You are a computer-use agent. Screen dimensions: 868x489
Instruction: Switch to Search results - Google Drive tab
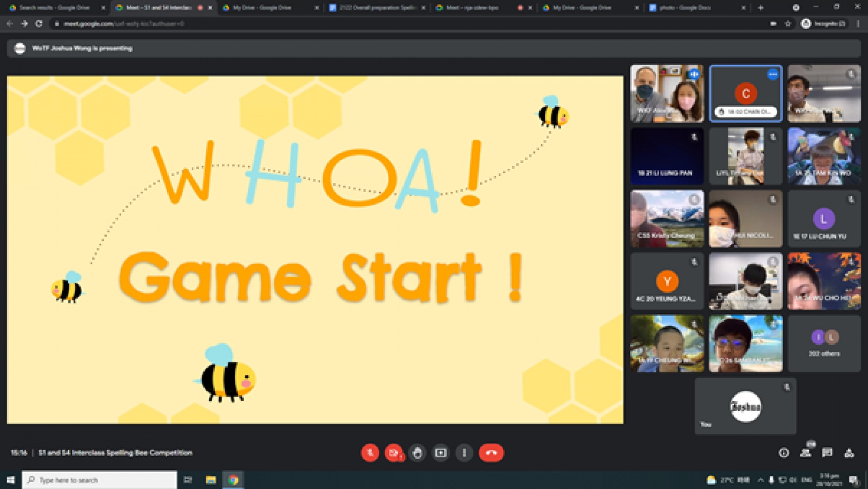tap(54, 8)
